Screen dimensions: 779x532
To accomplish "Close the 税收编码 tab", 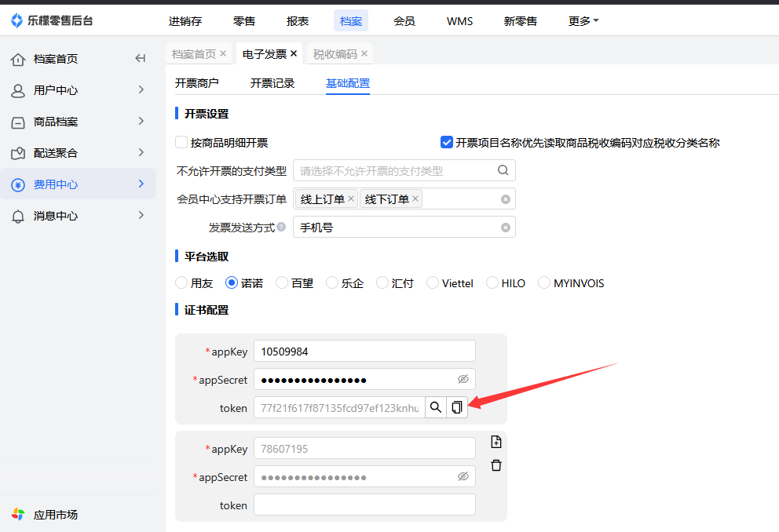I will 364,53.
